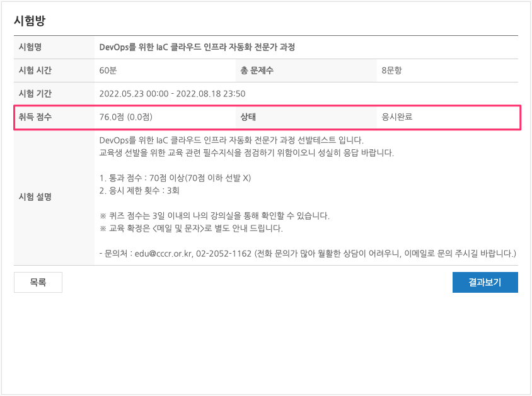Click the line starting with '교육생 선발을 위한 교육 관련'
This screenshot has width=532, height=396.
(246, 153)
